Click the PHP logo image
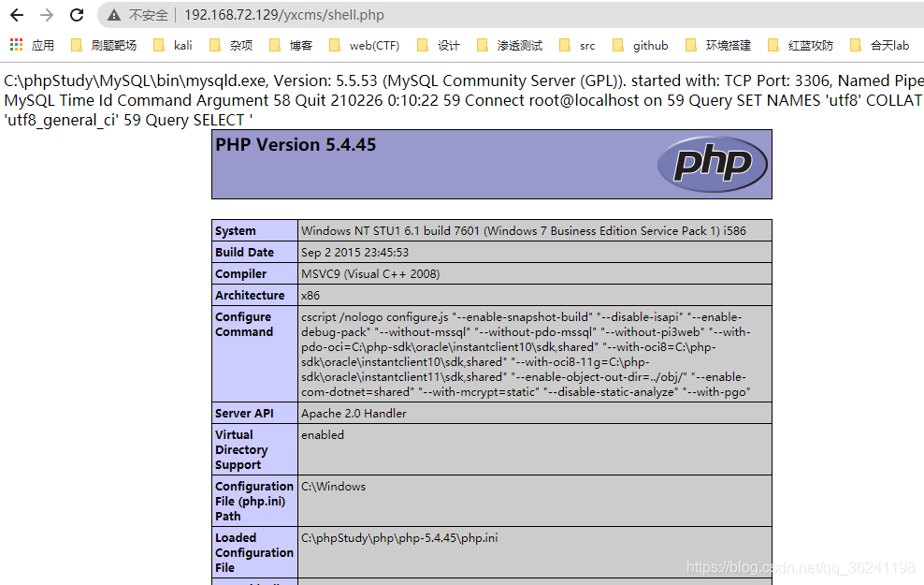The height and width of the screenshot is (585, 924). tap(713, 164)
